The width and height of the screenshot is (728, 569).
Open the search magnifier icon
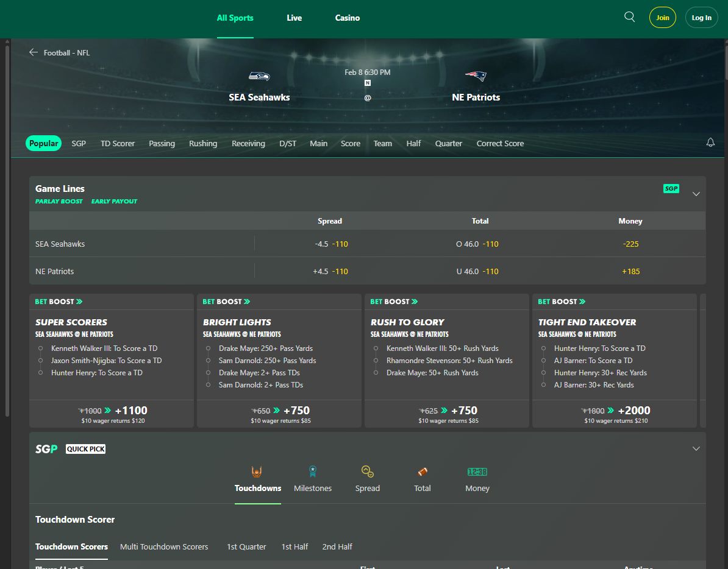[x=629, y=17]
